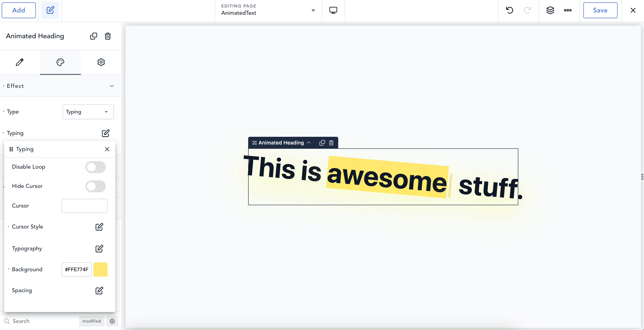Click the responsive desktop monitor icon
Viewport: 644px width, 330px height.
(x=333, y=10)
